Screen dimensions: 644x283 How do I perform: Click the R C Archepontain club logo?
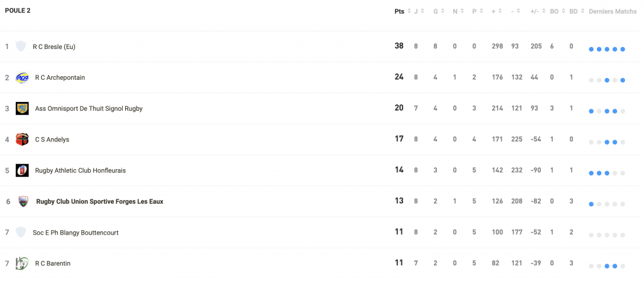click(x=22, y=77)
